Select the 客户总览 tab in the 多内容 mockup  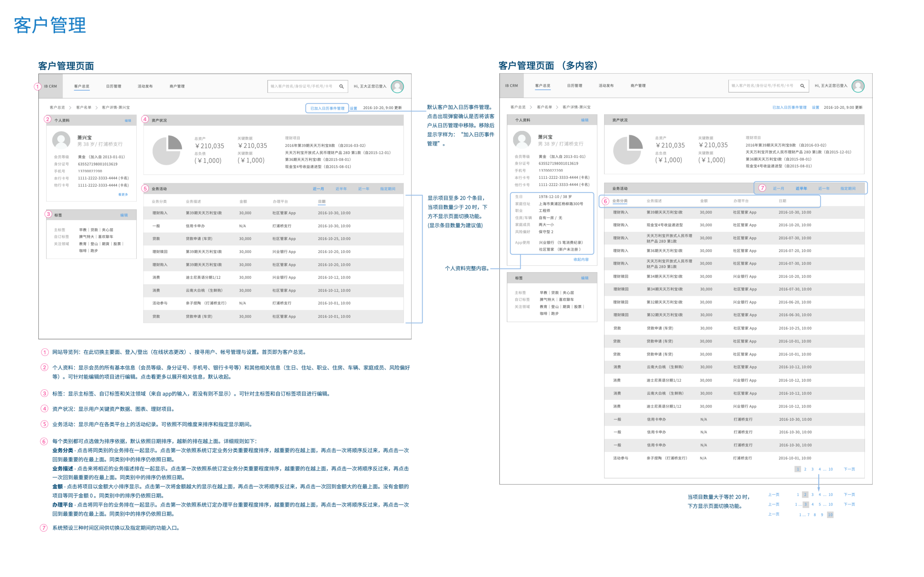point(543,85)
